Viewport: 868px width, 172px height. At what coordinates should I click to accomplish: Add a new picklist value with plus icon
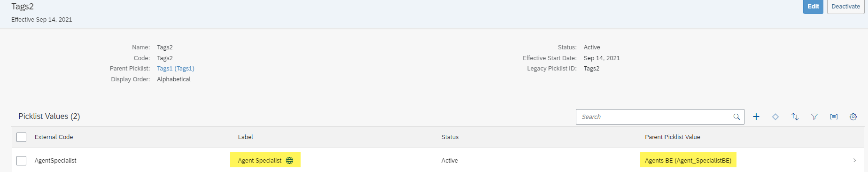click(x=756, y=117)
